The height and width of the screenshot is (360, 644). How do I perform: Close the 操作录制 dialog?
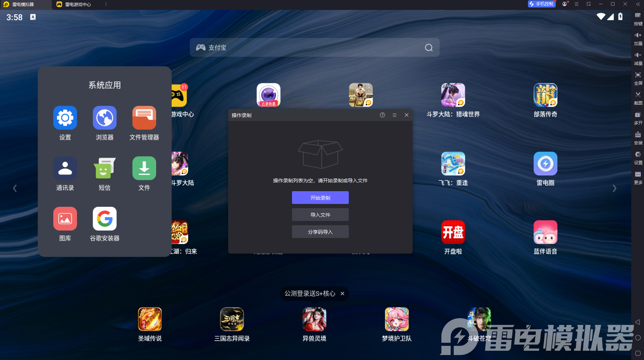407,115
